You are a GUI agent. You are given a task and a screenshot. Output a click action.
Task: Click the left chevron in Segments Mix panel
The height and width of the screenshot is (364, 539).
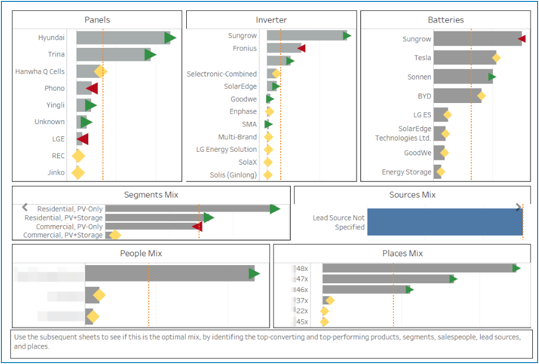[x=25, y=207]
